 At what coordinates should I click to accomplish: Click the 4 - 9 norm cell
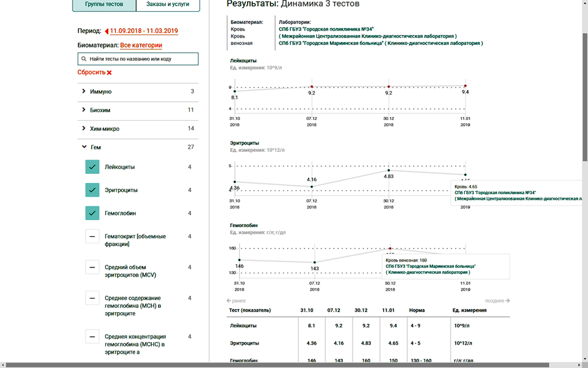point(416,326)
